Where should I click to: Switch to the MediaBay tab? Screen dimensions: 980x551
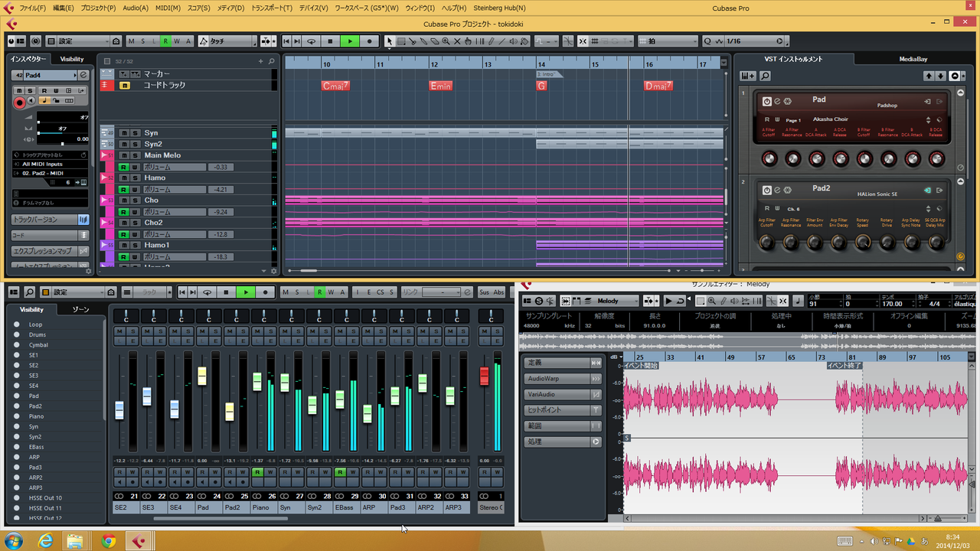tap(913, 59)
